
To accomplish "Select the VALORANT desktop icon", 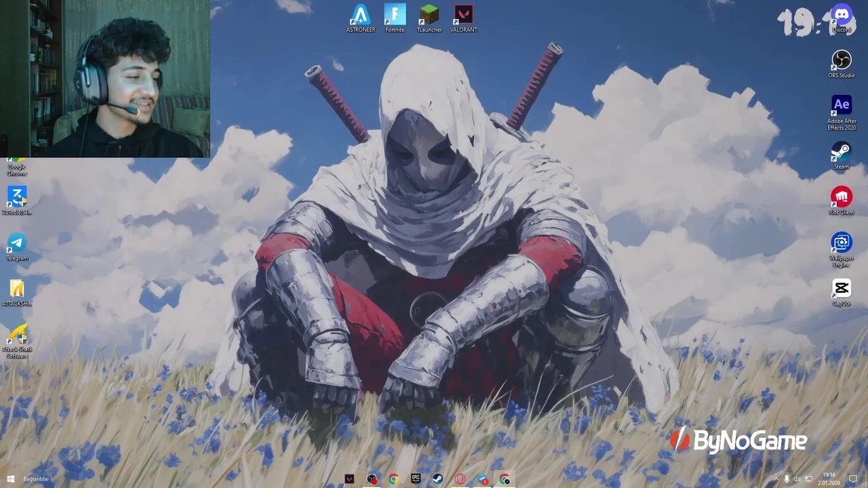I will (x=464, y=18).
